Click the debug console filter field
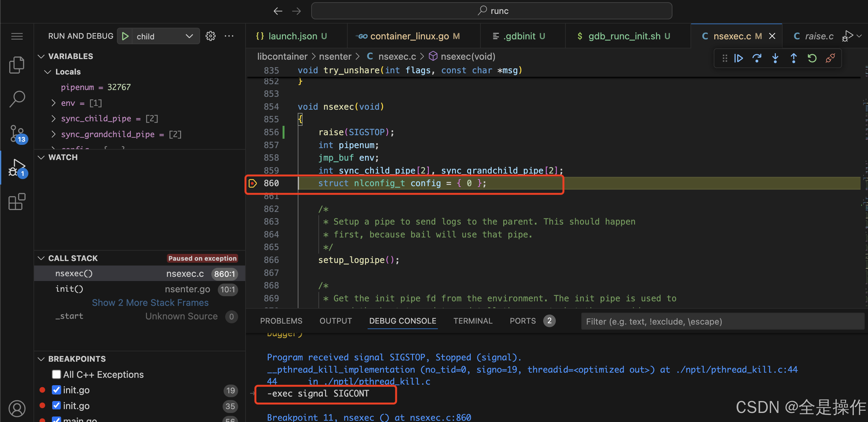The image size is (868, 422). [721, 321]
